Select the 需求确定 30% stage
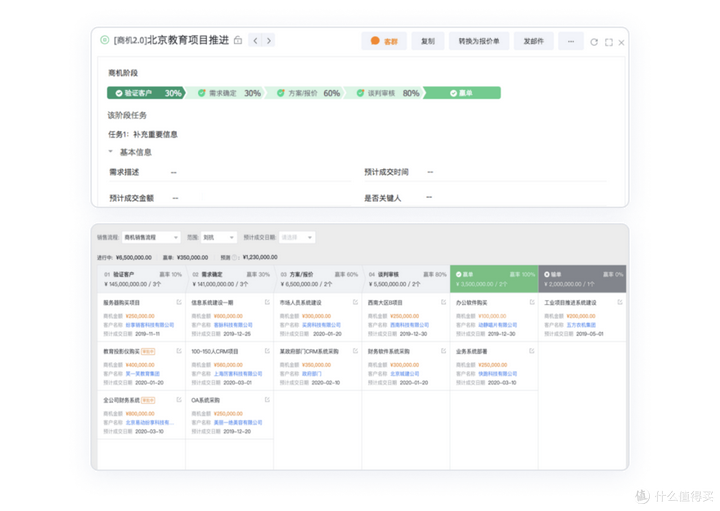 (225, 93)
